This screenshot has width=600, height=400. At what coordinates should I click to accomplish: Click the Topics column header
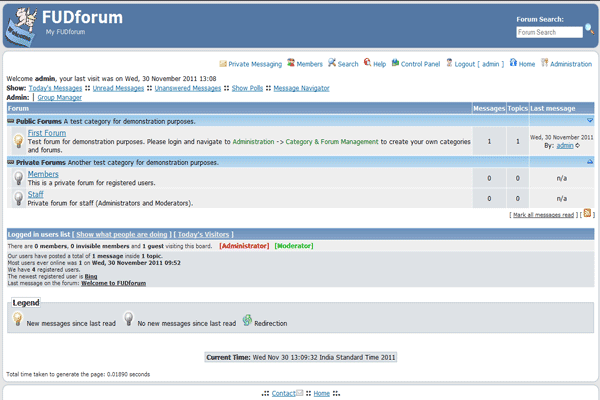point(518,108)
